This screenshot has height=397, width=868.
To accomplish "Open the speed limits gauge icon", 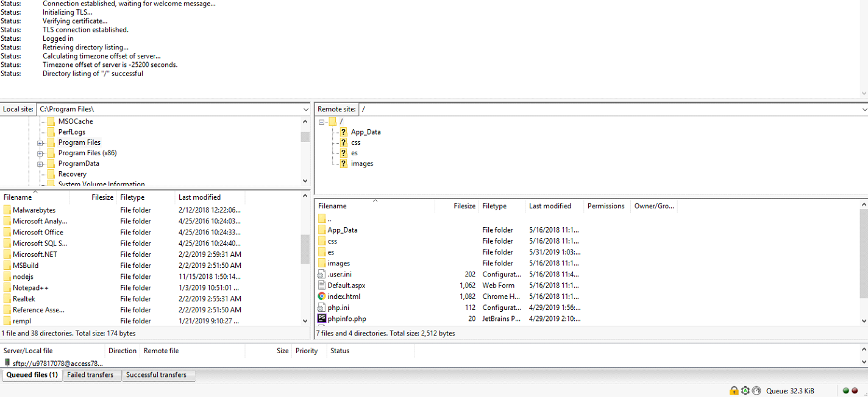I will 756,391.
